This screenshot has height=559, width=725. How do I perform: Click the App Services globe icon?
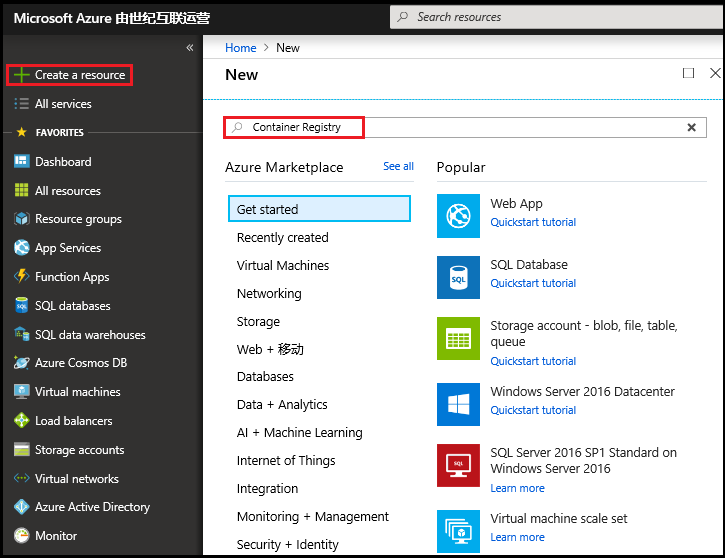point(21,248)
